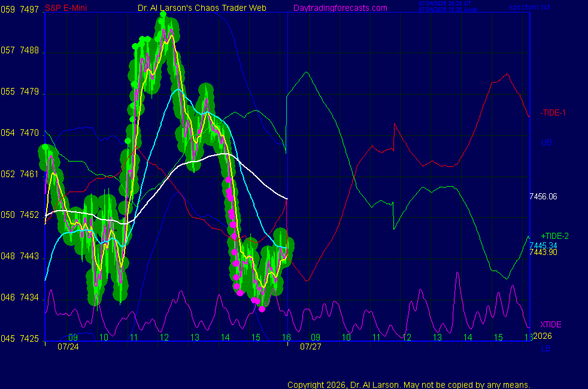This screenshot has height=389, width=588.
Task: Click the 07/27 date label
Action: click(311, 347)
